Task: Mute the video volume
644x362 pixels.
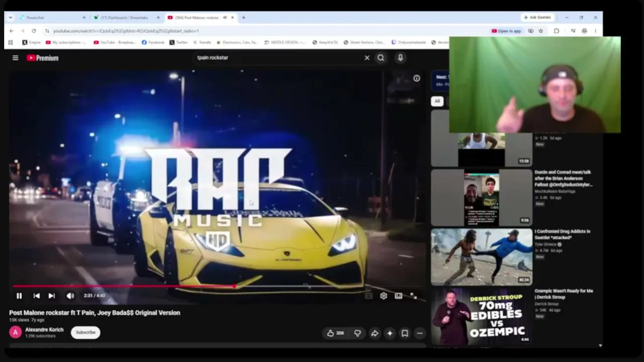Action: [x=70, y=296]
